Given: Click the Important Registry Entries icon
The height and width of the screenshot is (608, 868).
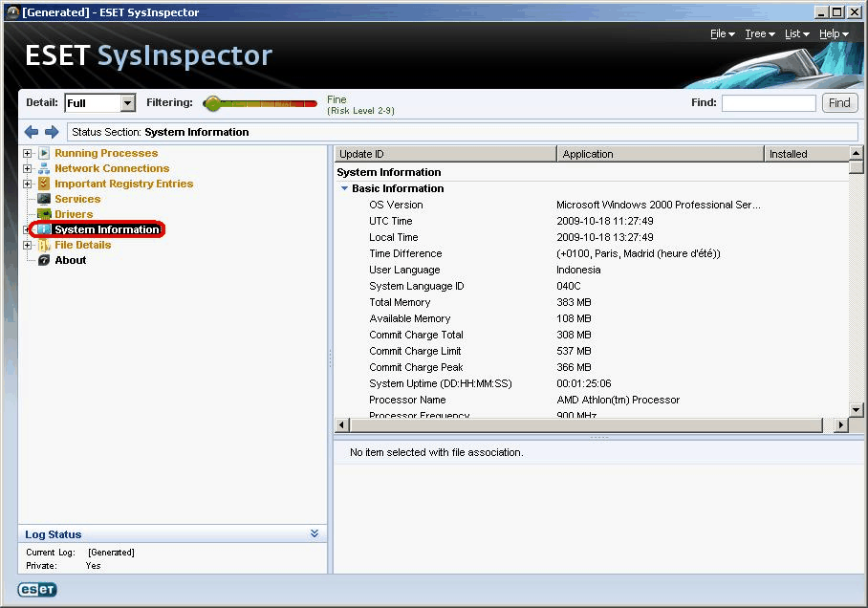Looking at the screenshot, I should (44, 184).
